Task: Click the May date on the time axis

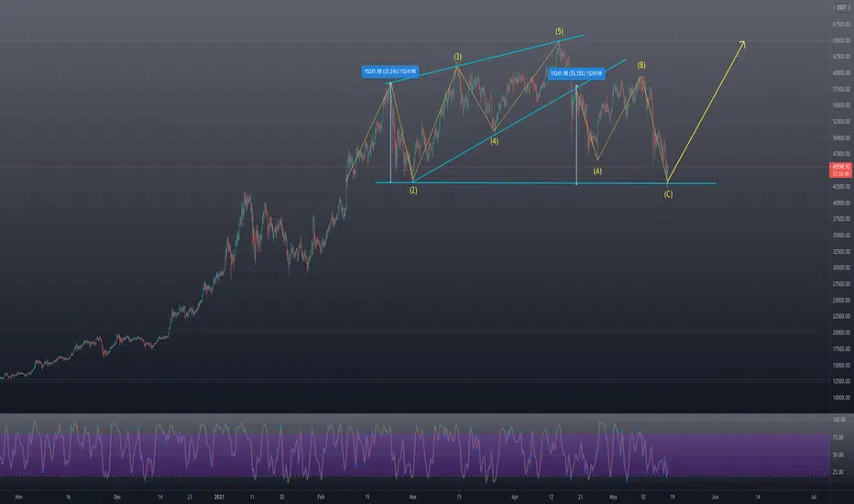Action: [613, 497]
